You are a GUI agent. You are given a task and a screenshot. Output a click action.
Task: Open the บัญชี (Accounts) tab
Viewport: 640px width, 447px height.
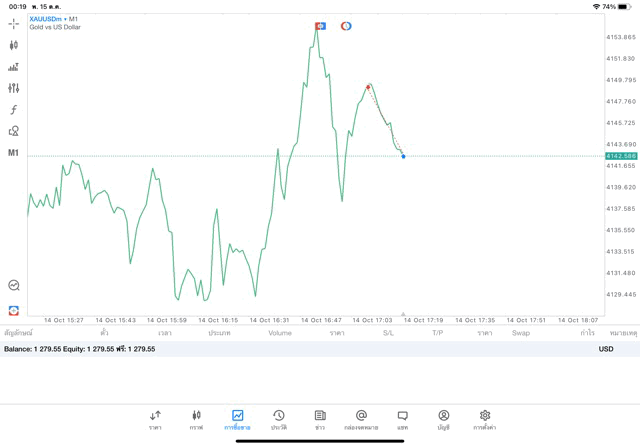click(443, 419)
